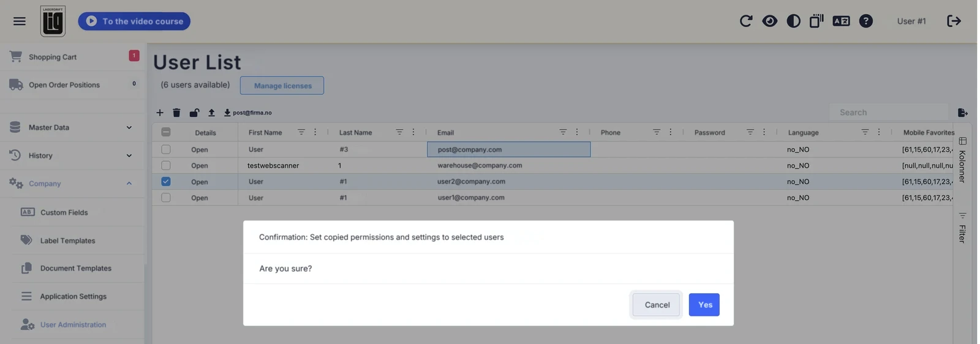Screen dimensions: 980x344
Task: Click the download post@firma.no icon
Action: click(x=227, y=113)
